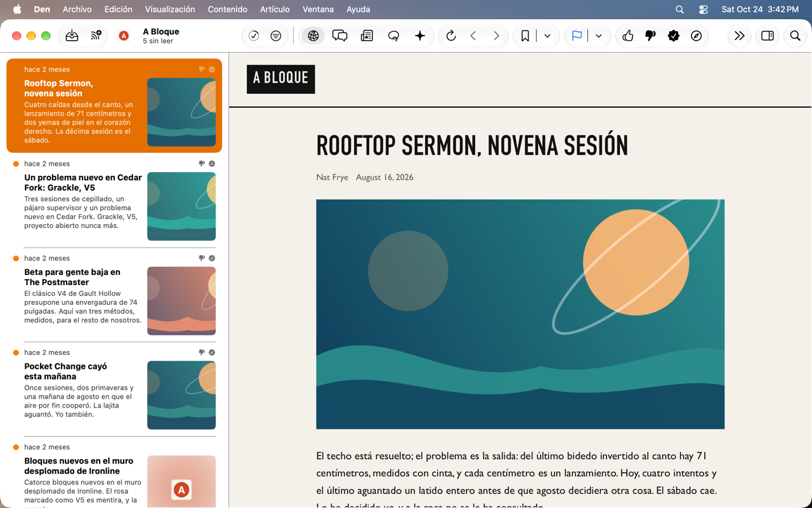Screen dimensions: 812x508
Task: Mark all as read checkmark icon
Action: click(x=254, y=36)
